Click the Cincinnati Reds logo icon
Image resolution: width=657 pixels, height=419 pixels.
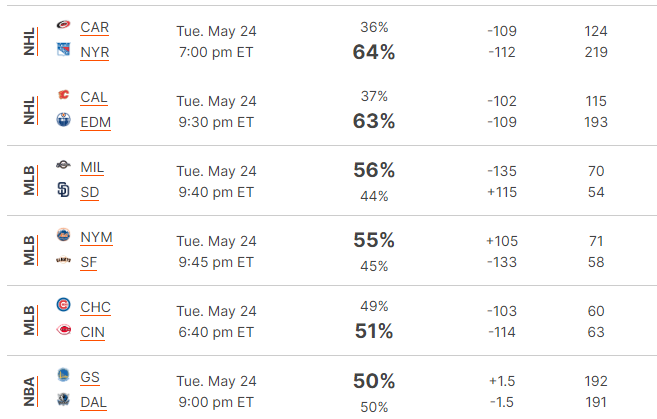63,330
